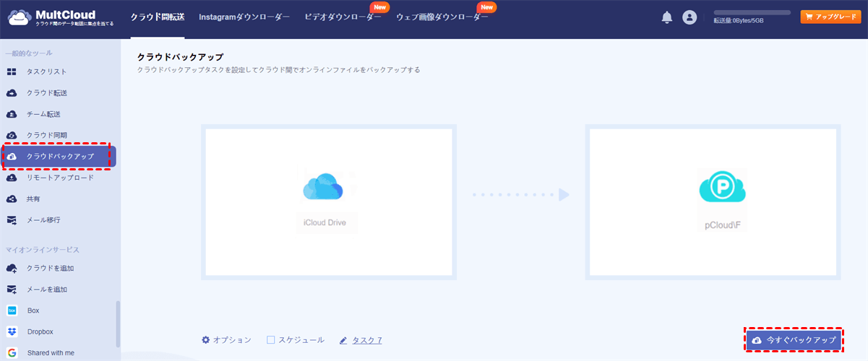Click the メール移行 icon
868x361 pixels.
12,219
